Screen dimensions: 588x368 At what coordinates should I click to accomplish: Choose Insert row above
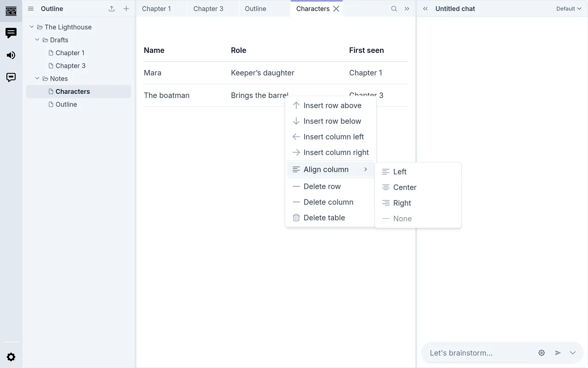click(331, 105)
